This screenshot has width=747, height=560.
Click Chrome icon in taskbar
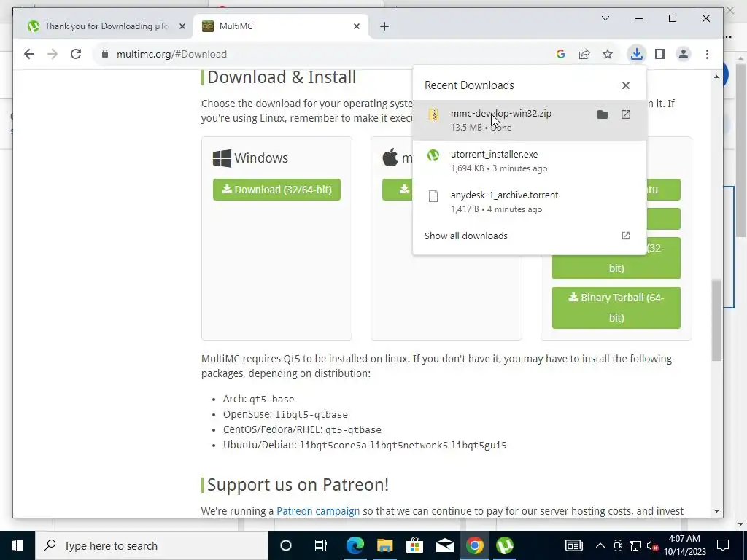point(475,545)
